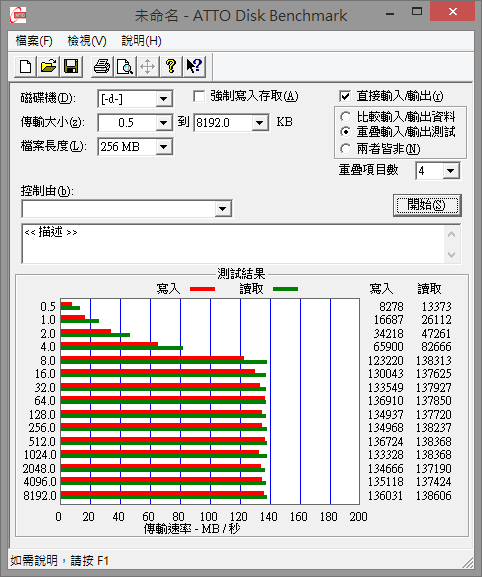Click the green 讀取 legend swatch
Viewport: 482px width, 577px height.
click(286, 289)
